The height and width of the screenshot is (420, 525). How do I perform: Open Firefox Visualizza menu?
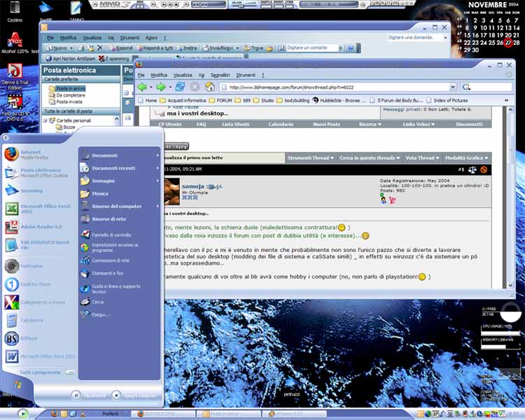click(x=183, y=75)
